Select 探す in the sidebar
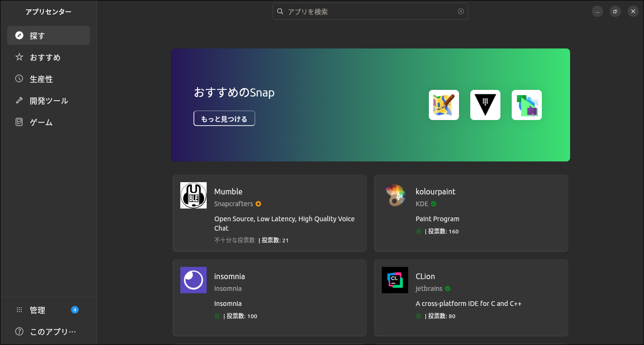644x345 pixels. pos(48,35)
